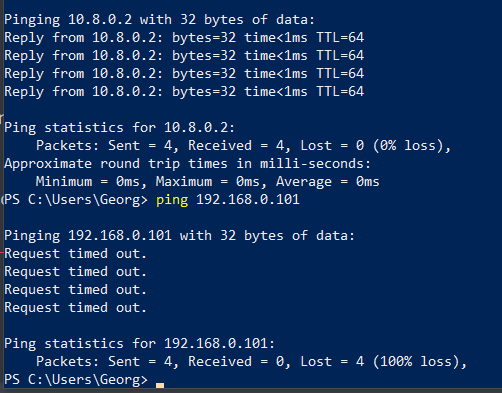Click the Average = 0ms value
The height and width of the screenshot is (393, 502).
[328, 182]
